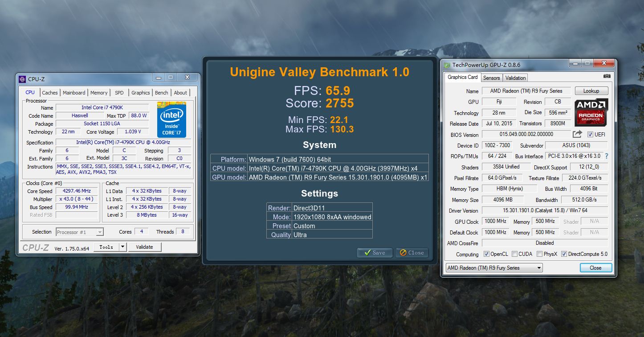Click the Release Date value Jul 10, 2015
Viewport: 644px width, 337px height.
pyautogui.click(x=499, y=123)
